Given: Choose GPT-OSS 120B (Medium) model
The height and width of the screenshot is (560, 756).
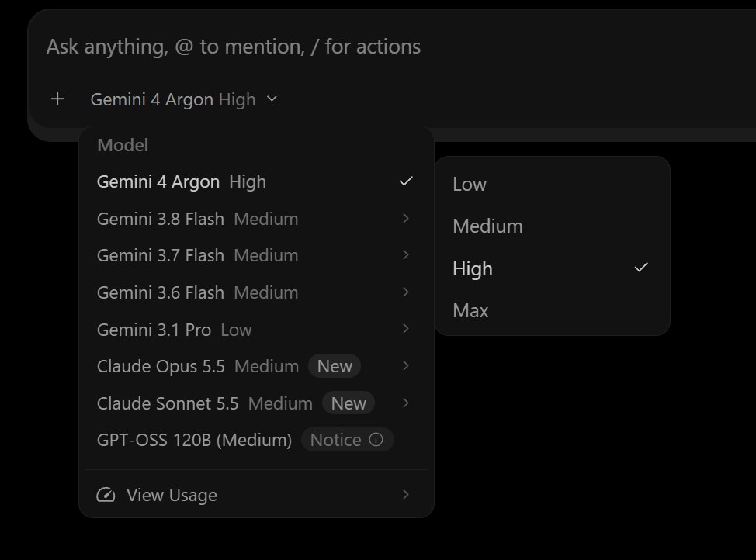Looking at the screenshot, I should click(x=256, y=440).
